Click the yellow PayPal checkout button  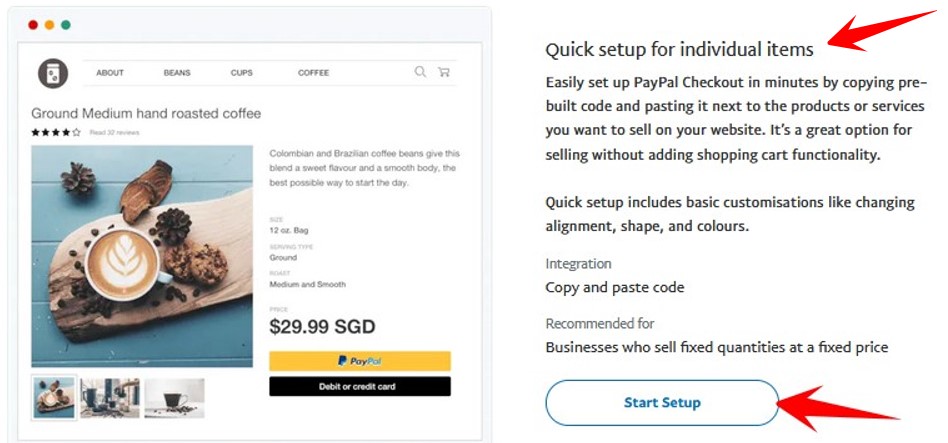(x=360, y=361)
